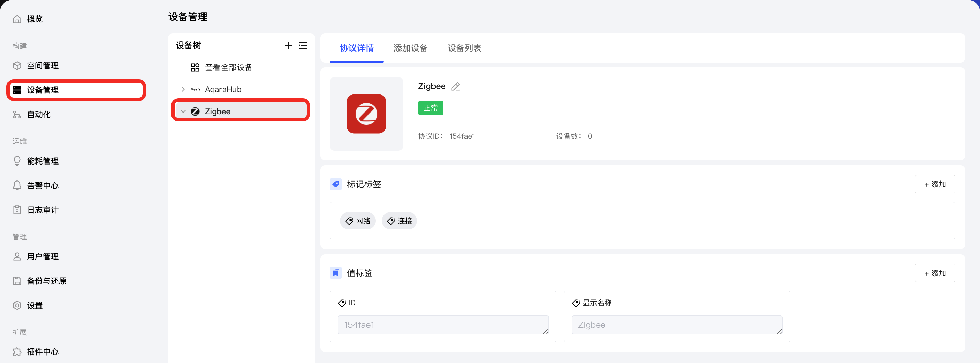Screen dimensions: 980x363
Task: Click the 告警中心 bell icon
Action: point(17,186)
